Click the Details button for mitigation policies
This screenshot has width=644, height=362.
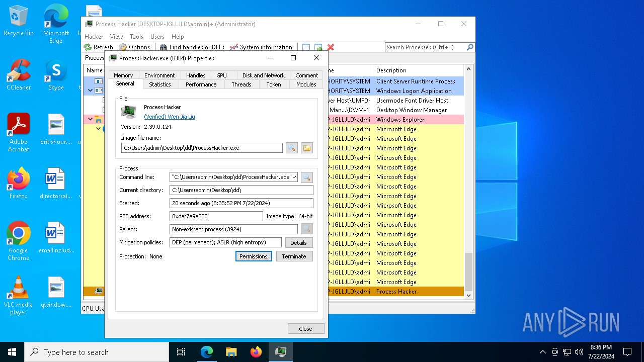299,242
